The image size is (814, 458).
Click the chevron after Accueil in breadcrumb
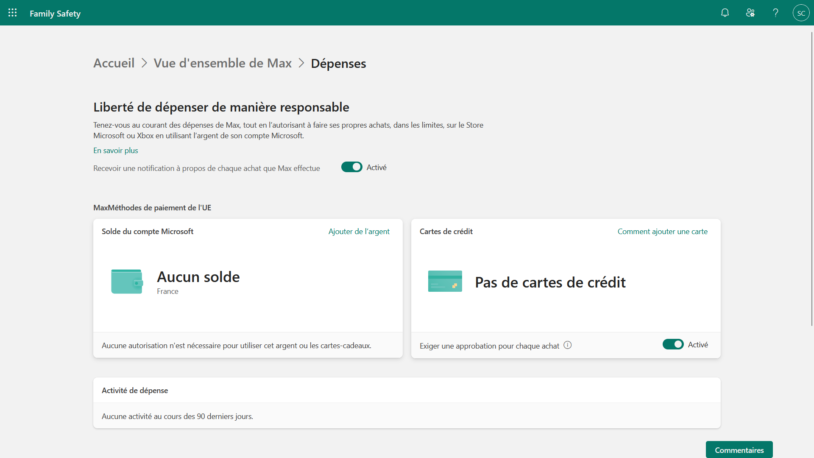point(144,63)
